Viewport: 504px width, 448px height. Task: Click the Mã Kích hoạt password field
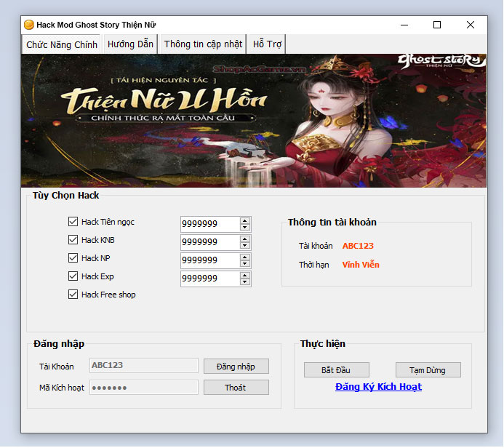[144, 387]
